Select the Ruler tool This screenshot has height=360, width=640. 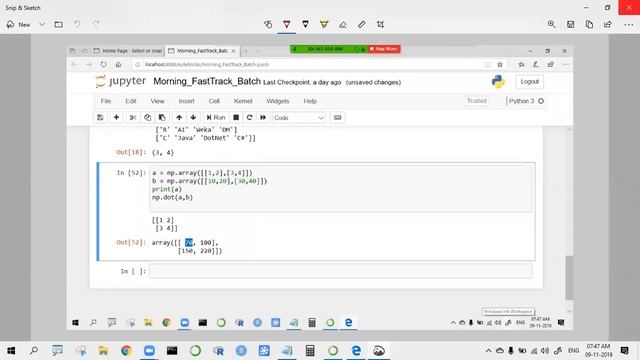pyautogui.click(x=362, y=24)
